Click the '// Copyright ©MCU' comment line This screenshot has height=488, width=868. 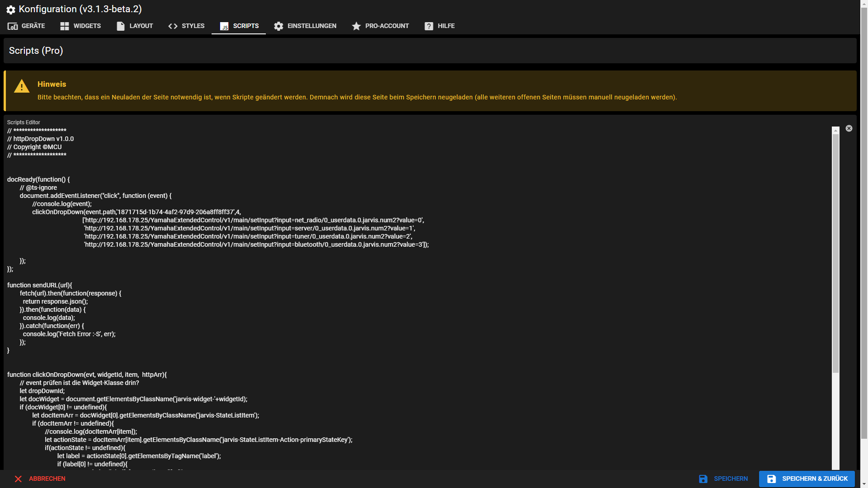pos(34,147)
